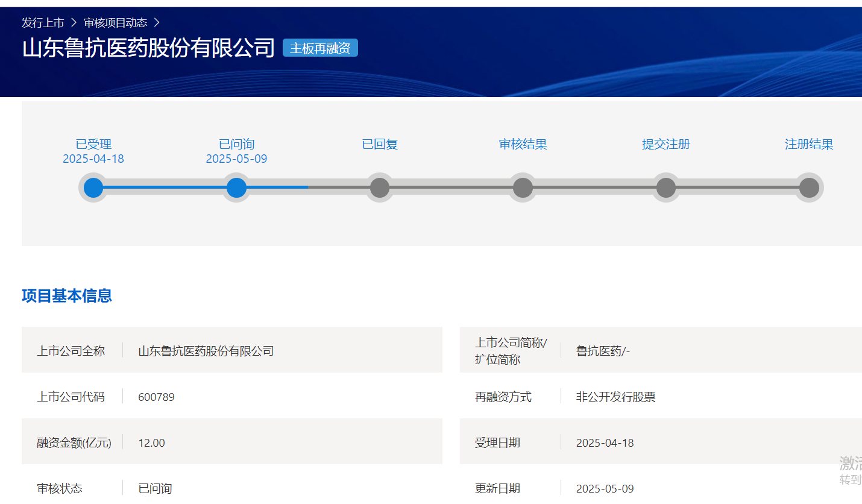Select the 审核结果 timeline node

[x=523, y=187]
